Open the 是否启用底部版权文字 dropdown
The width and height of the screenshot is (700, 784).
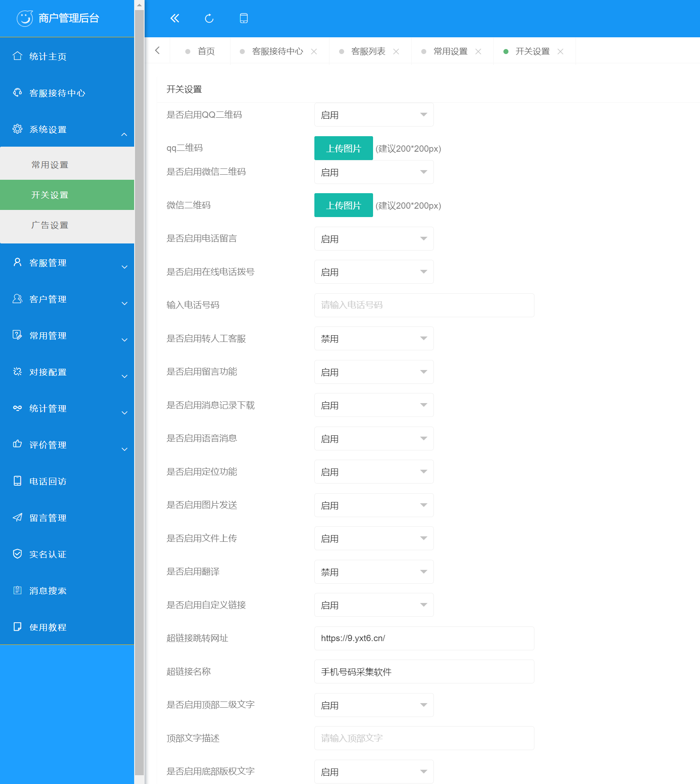(374, 772)
